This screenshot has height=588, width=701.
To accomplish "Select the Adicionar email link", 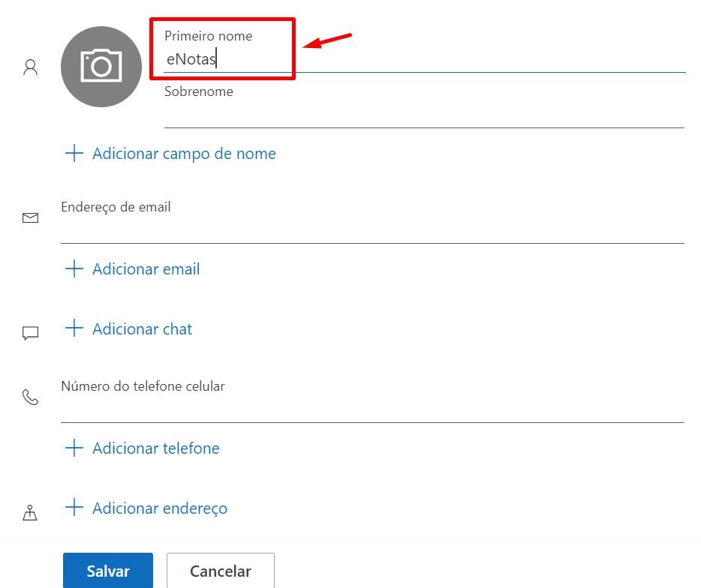I will click(146, 269).
